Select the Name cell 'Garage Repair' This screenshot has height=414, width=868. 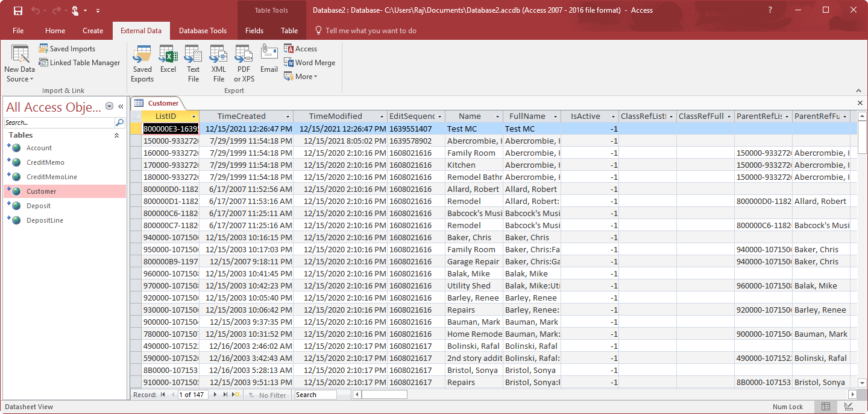click(x=474, y=261)
